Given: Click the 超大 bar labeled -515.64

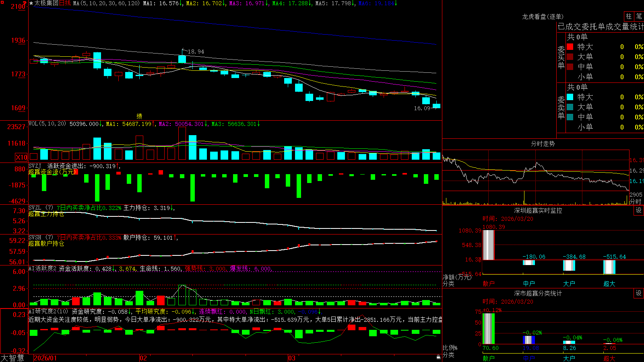Looking at the screenshot, I should point(609,267).
